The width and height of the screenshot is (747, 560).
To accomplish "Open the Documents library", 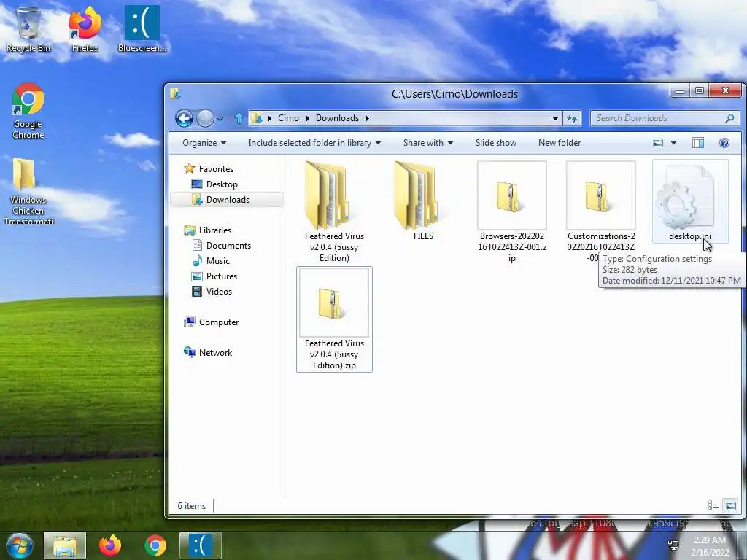I will pyautogui.click(x=222, y=245).
